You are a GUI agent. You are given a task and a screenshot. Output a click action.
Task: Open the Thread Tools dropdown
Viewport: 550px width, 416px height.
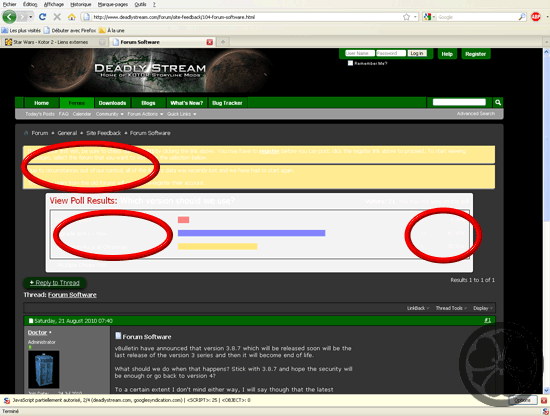pos(451,308)
